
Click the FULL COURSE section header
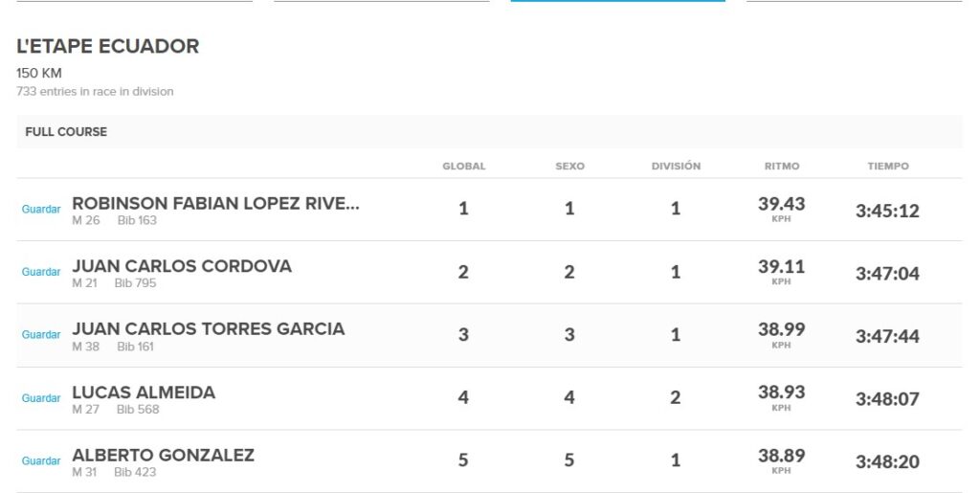coord(66,132)
